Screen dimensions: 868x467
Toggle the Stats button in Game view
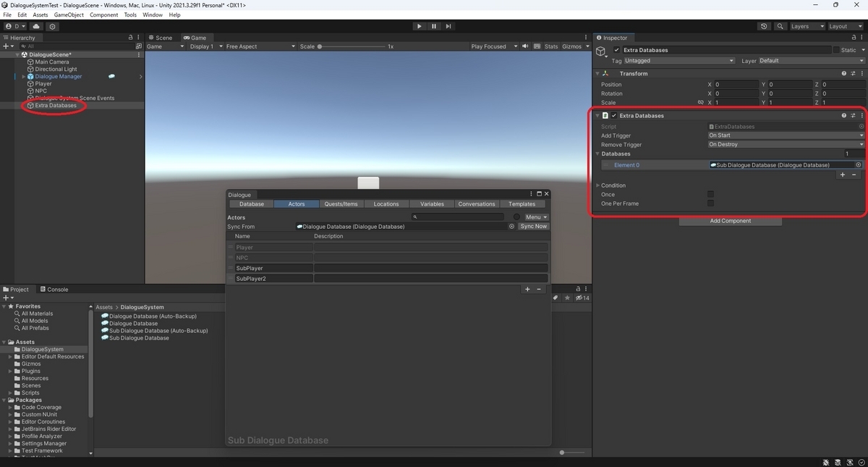pyautogui.click(x=551, y=46)
